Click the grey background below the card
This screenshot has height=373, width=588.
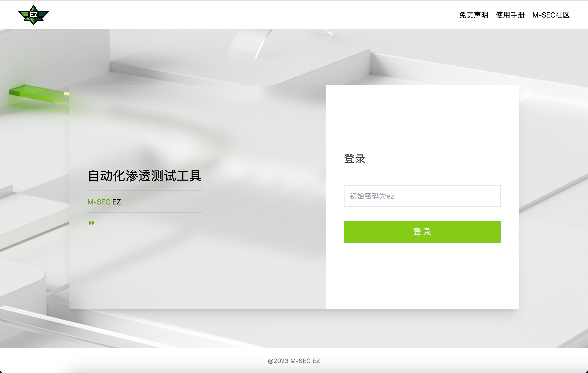click(x=293, y=328)
